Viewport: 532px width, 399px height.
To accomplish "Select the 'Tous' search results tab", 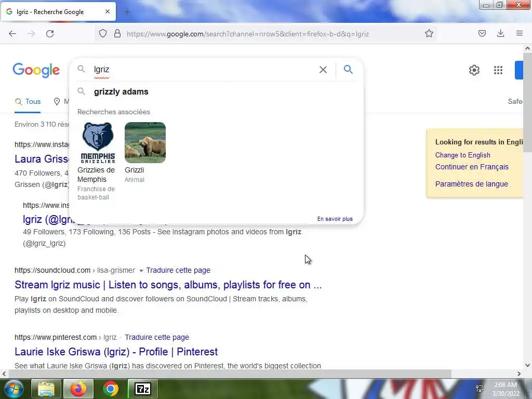I will pyautogui.click(x=28, y=101).
